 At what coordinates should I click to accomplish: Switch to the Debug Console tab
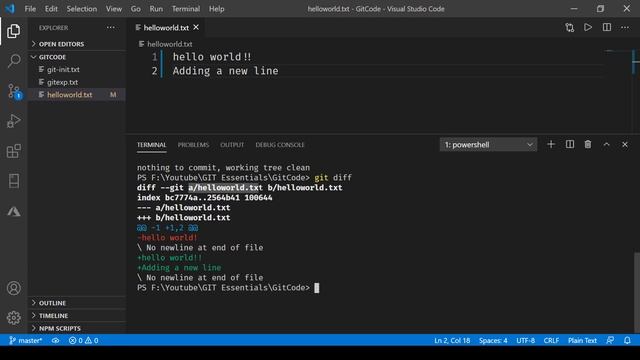(280, 145)
